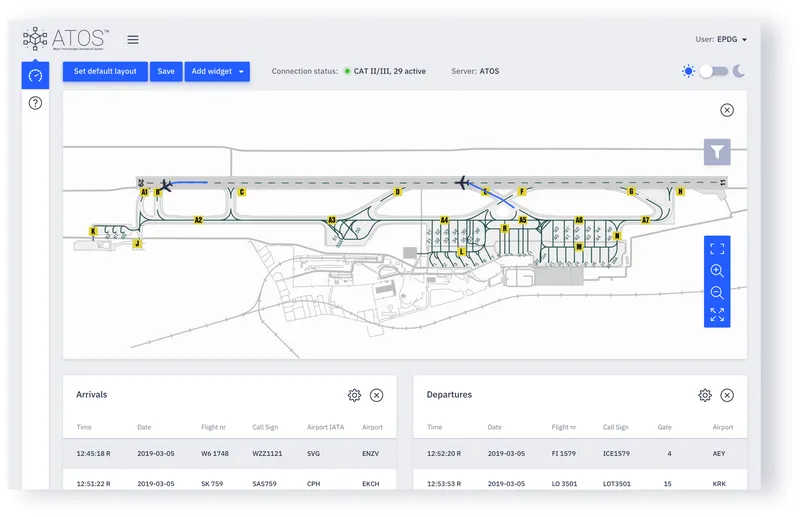Click call sign ICE1579 in Departures
Image resolution: width=800 pixels, height=517 pixels.
coord(616,453)
